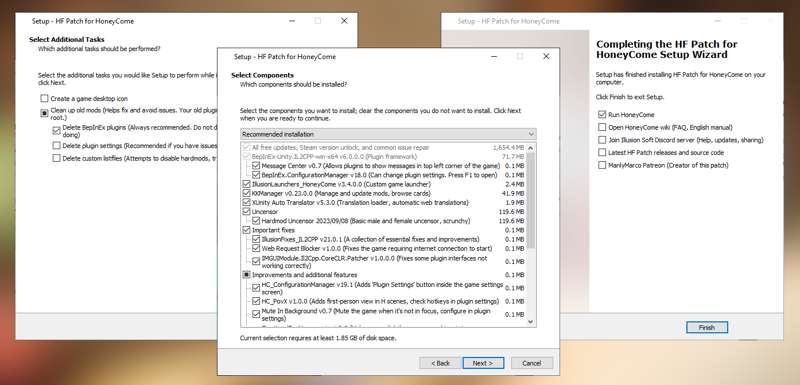
Task: Click 'Completing the HF Patch for HoneyCome' heading
Action: click(x=666, y=49)
